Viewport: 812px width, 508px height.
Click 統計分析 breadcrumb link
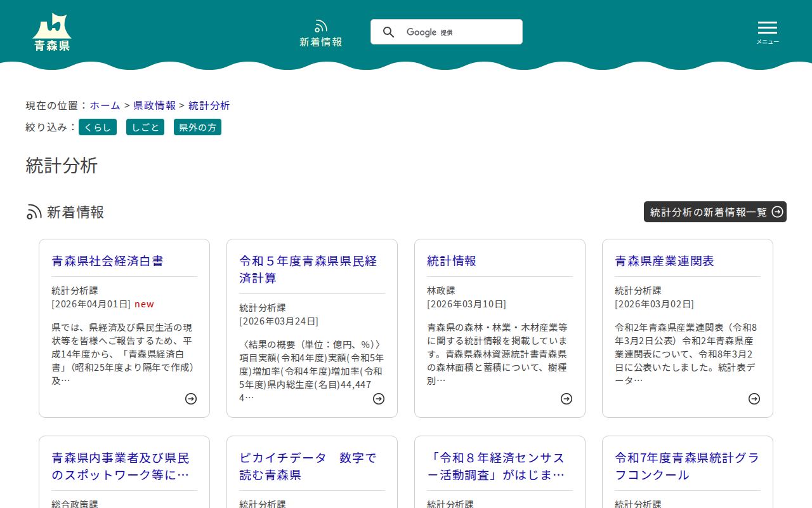coord(209,105)
